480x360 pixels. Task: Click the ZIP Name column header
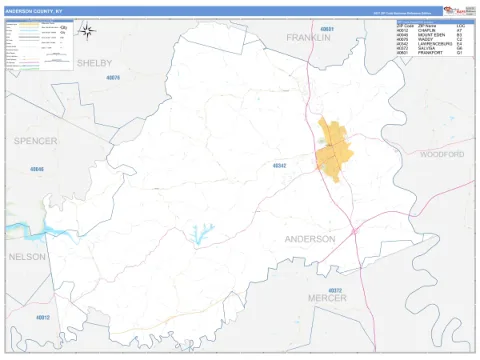click(x=427, y=26)
